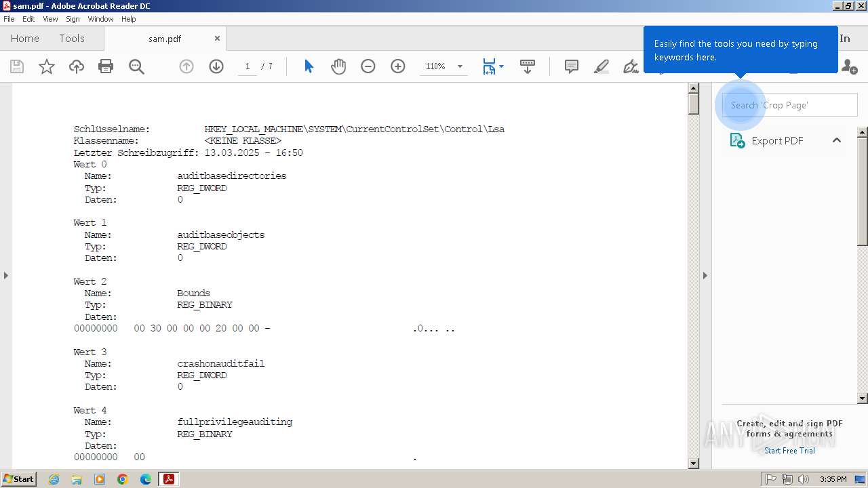Open the Edit menu
Screen dimensions: 868x488
click(28, 19)
